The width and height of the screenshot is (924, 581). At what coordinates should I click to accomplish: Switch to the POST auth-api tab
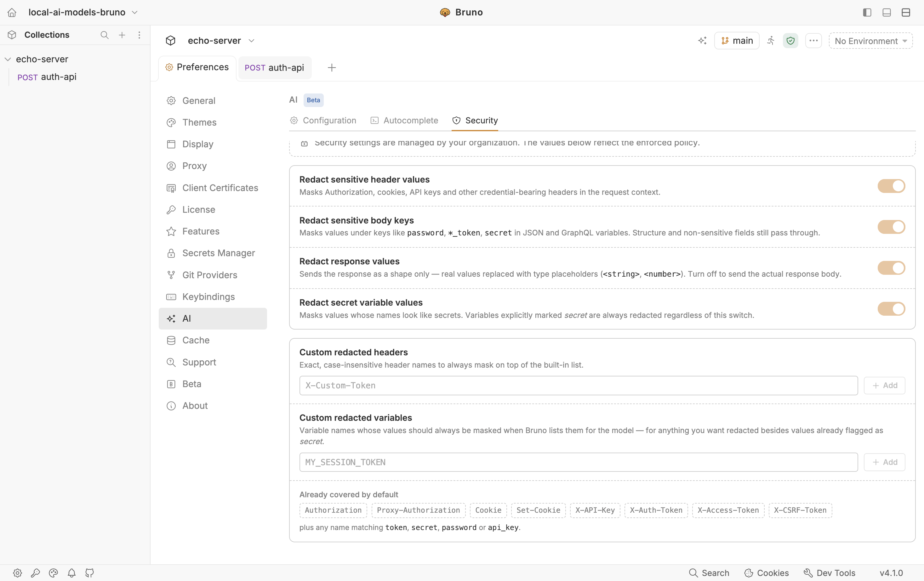point(274,68)
